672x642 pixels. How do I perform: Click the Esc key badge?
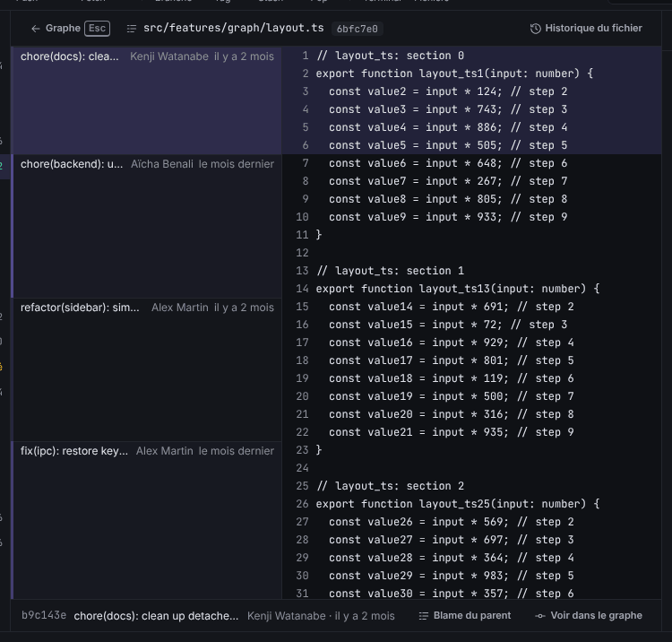(x=98, y=29)
